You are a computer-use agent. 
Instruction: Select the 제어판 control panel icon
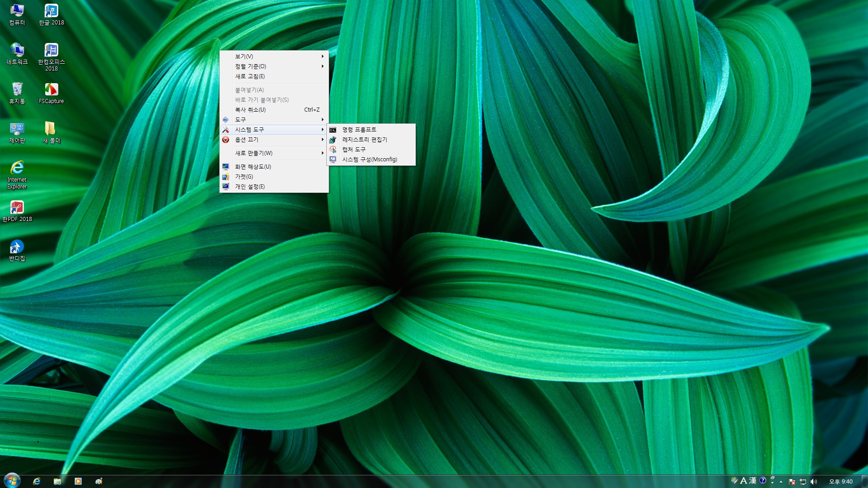click(x=17, y=132)
